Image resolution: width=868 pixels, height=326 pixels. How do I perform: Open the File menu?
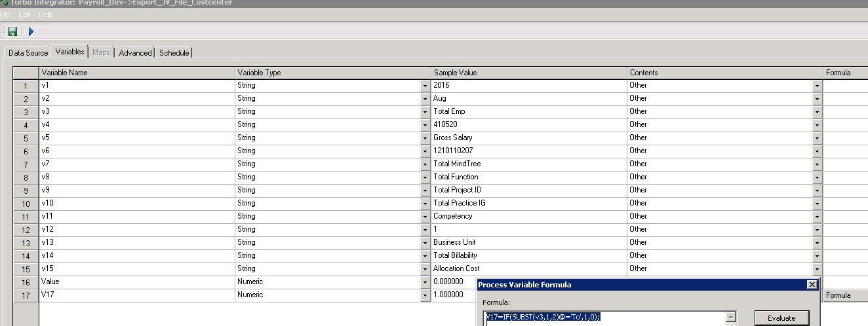click(5, 14)
